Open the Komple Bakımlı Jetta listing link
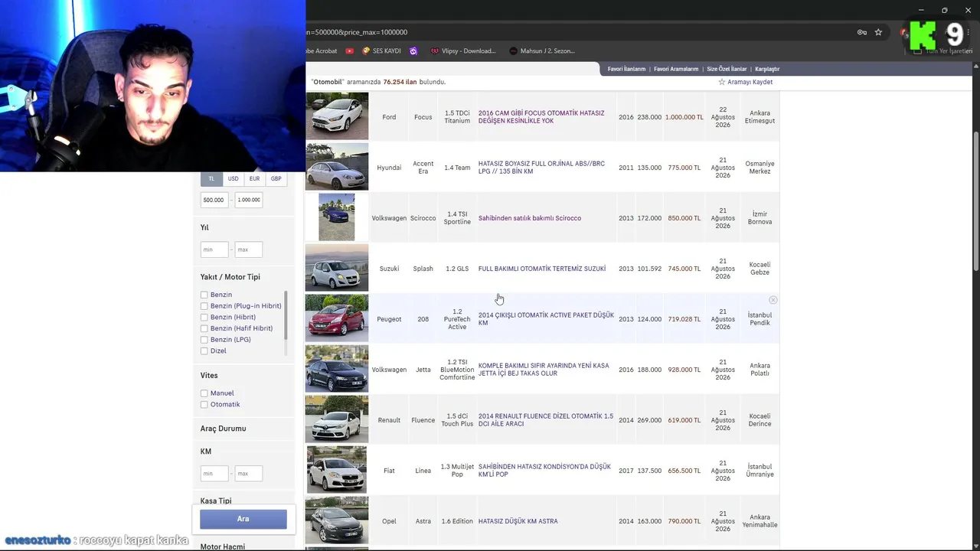Viewport: 980px width, 551px height. [544, 370]
